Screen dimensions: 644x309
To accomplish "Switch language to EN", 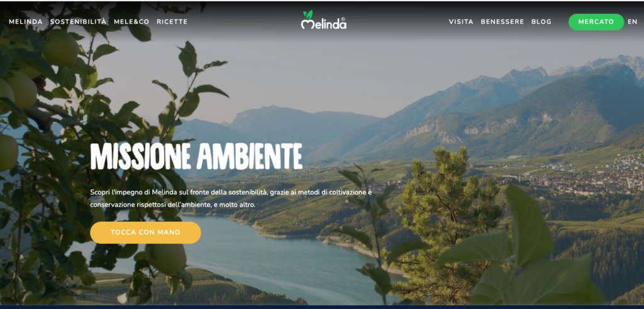I will [x=632, y=22].
